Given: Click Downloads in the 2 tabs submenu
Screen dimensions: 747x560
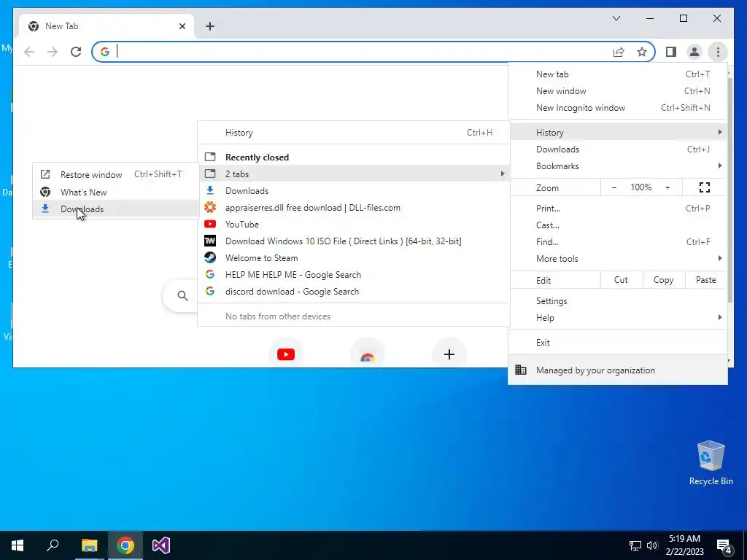Looking at the screenshot, I should tap(116, 209).
